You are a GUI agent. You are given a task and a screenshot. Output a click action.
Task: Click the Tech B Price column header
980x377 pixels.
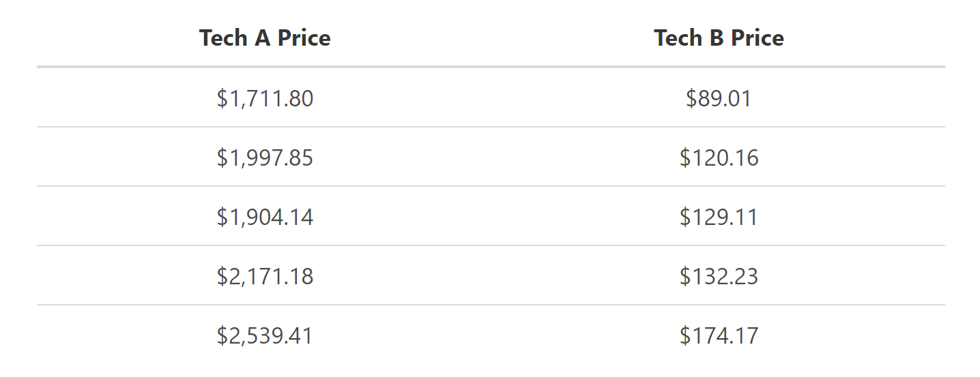pyautogui.click(x=719, y=38)
